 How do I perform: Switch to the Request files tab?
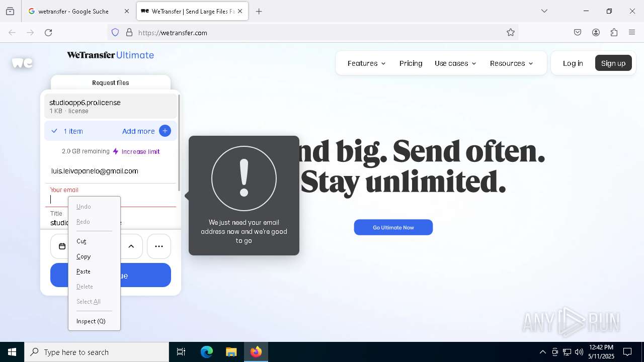pyautogui.click(x=111, y=82)
